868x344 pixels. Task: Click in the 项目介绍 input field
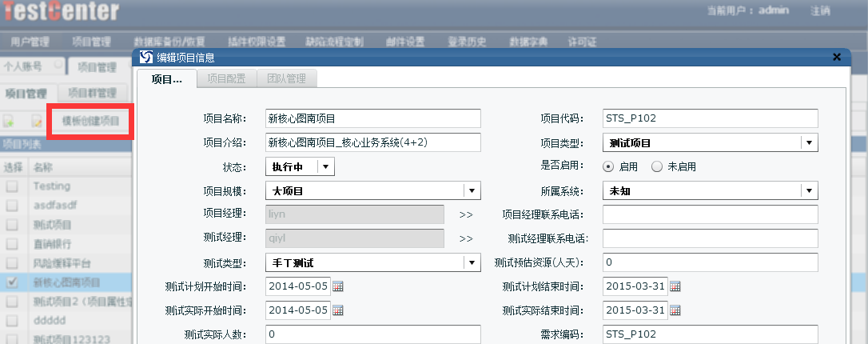tap(373, 143)
